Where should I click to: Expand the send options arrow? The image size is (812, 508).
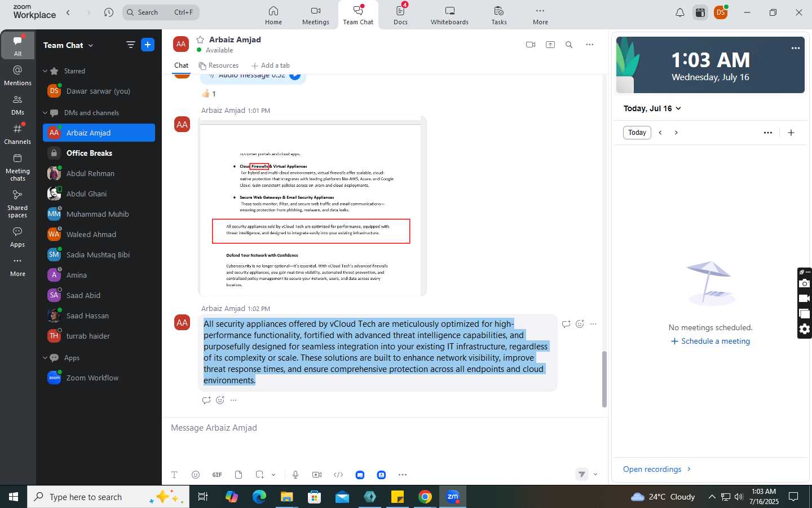pyautogui.click(x=595, y=475)
